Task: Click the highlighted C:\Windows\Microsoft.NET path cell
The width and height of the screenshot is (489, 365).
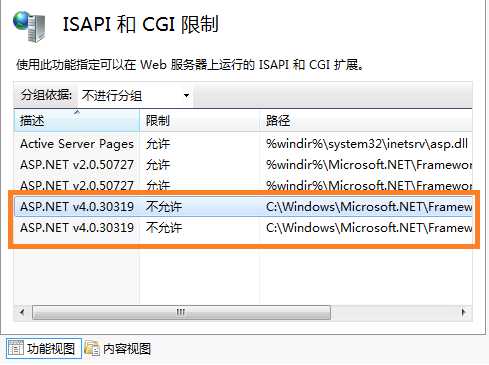Action: (x=369, y=207)
